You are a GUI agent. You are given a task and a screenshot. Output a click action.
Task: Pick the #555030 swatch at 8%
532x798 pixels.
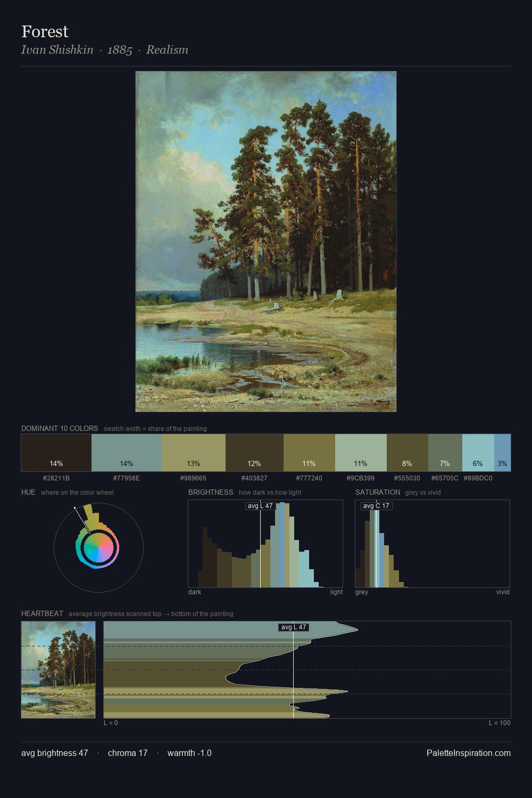point(408,453)
